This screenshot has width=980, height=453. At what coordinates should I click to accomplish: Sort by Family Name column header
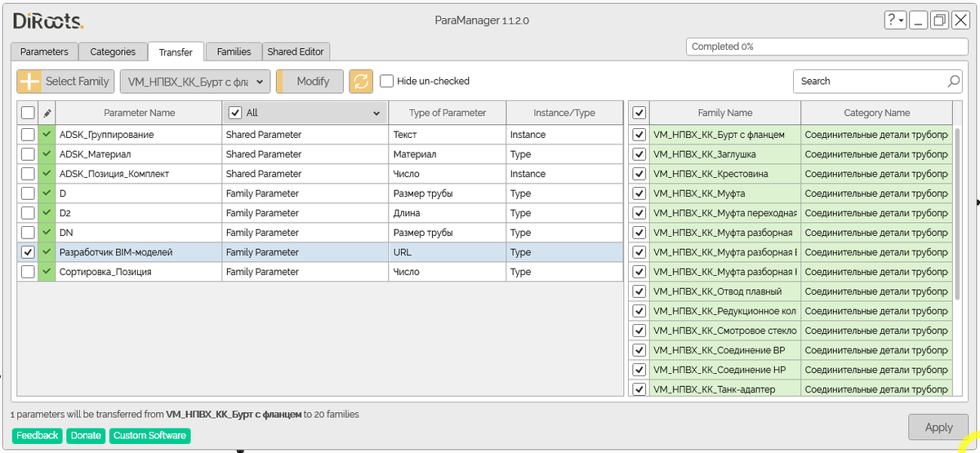tap(725, 113)
